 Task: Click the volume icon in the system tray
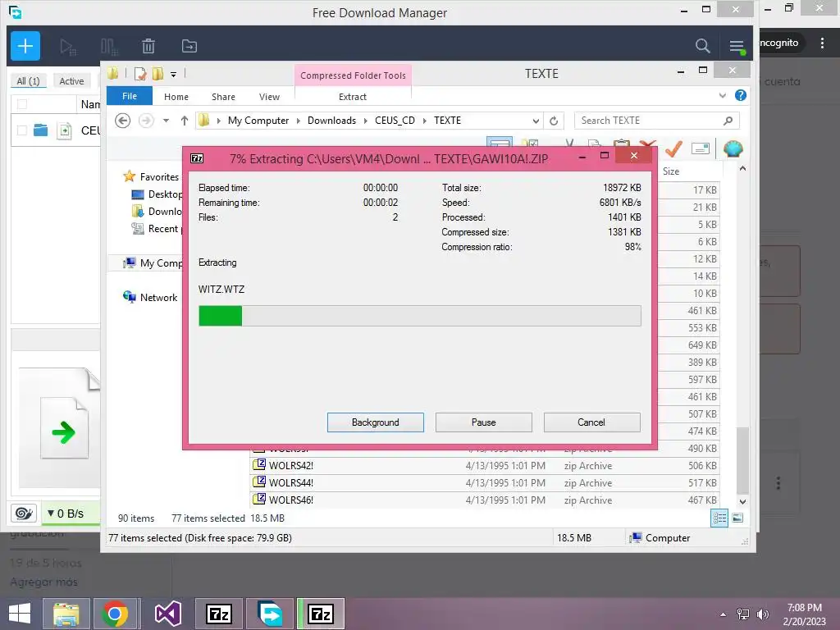[762, 614]
